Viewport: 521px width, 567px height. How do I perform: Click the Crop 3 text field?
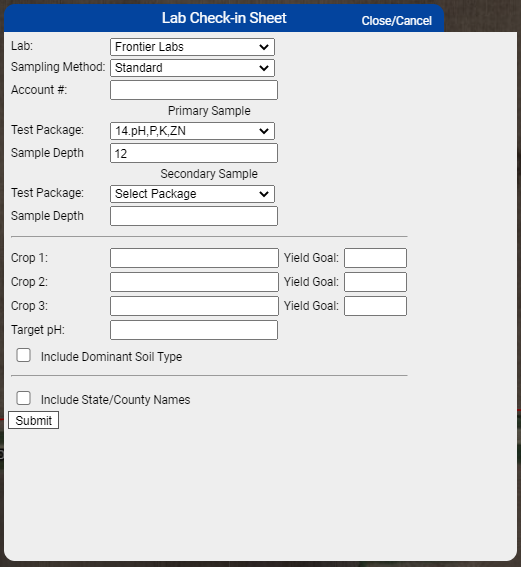tap(195, 306)
